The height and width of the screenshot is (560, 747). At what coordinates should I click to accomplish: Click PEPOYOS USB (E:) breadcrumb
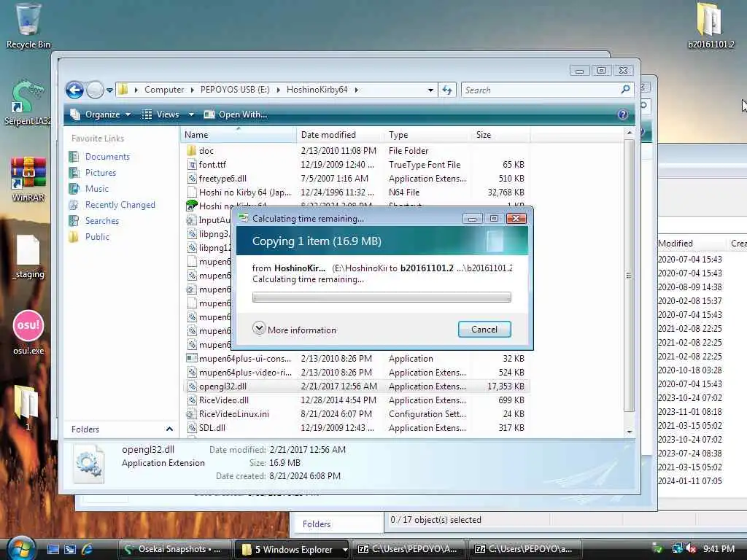pos(235,90)
